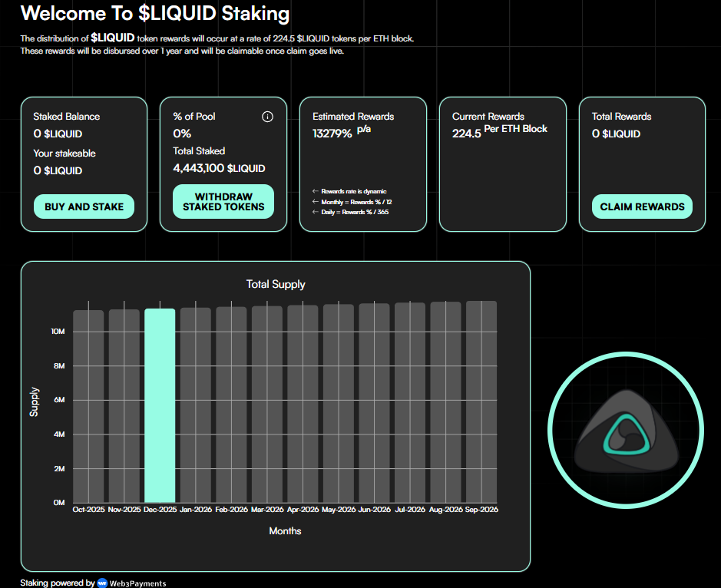This screenshot has height=588, width=721.
Task: Open the Current Rewards card
Action: coord(502,163)
